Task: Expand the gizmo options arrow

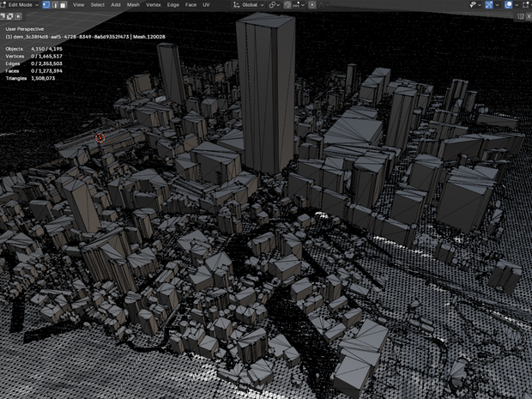Action: (x=497, y=5)
